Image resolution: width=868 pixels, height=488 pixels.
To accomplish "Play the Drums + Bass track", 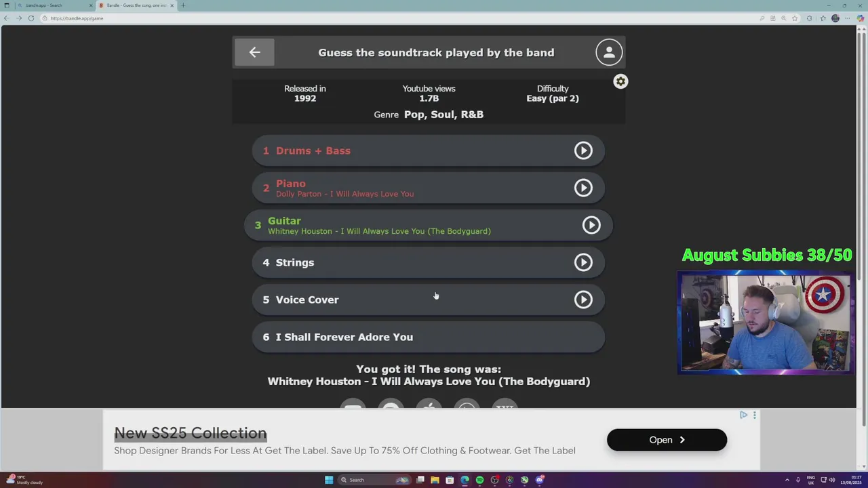I will 583,150.
